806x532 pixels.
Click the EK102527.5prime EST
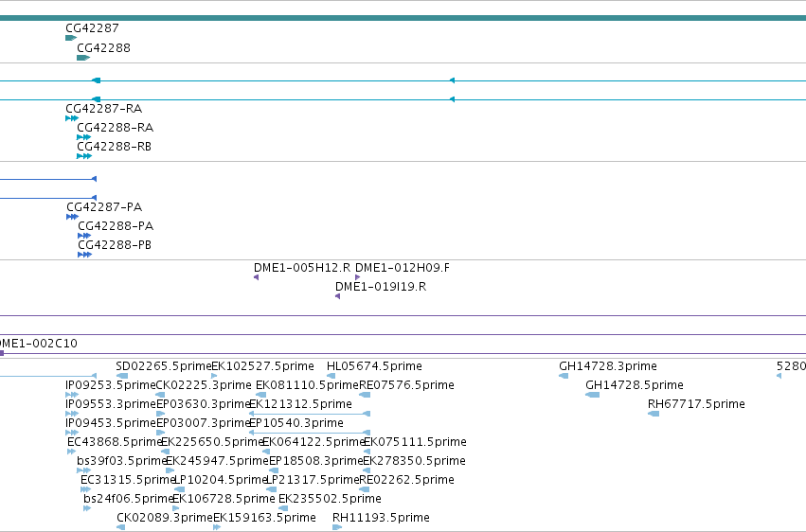tap(262, 366)
